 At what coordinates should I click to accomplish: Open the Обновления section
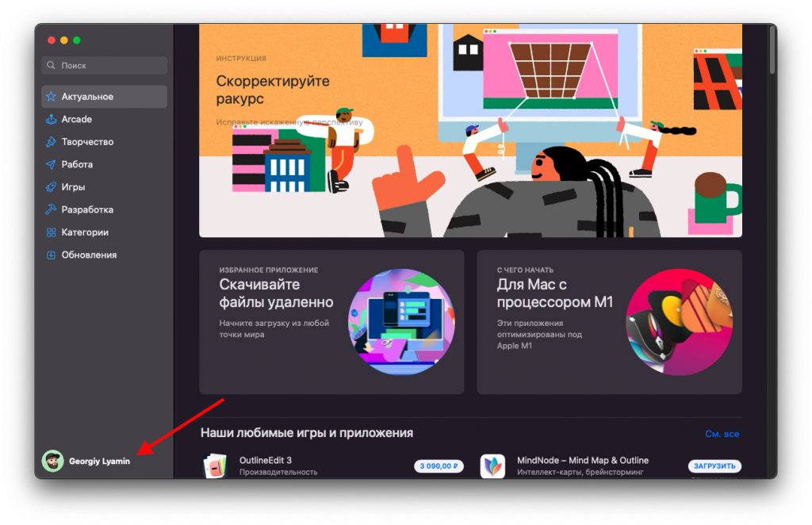click(104, 255)
